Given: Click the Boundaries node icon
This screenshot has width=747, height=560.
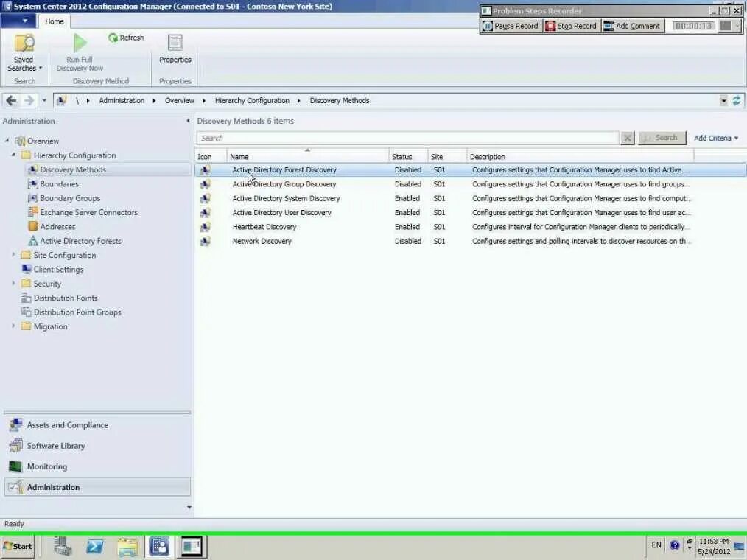Looking at the screenshot, I should tap(32, 184).
